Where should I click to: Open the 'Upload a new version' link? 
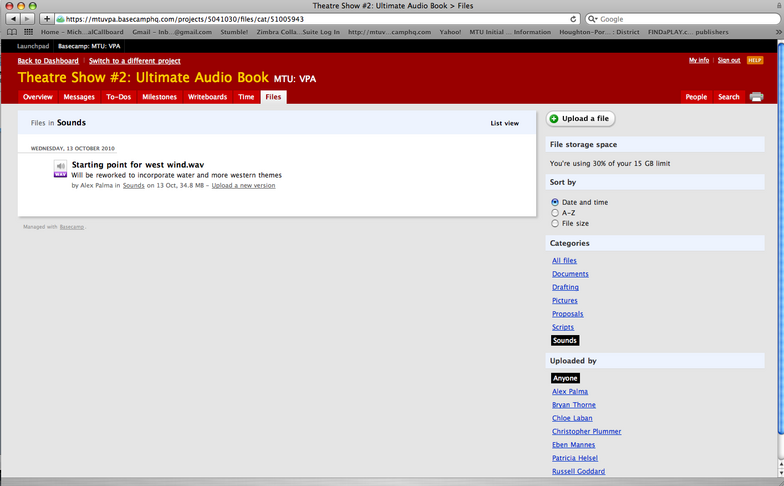[243, 185]
